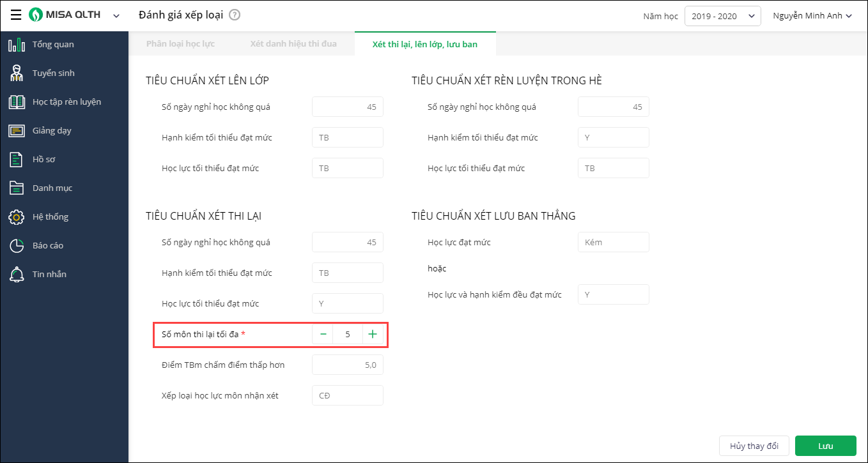868x463 pixels.
Task: Increase số môn thi lại tối đa
Action: click(x=373, y=334)
